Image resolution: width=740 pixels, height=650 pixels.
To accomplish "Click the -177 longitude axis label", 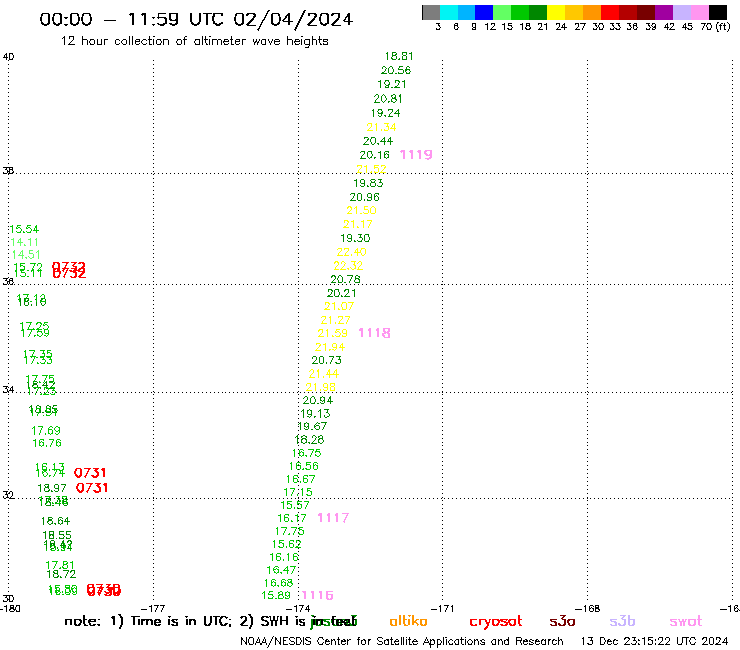I will [153, 608].
